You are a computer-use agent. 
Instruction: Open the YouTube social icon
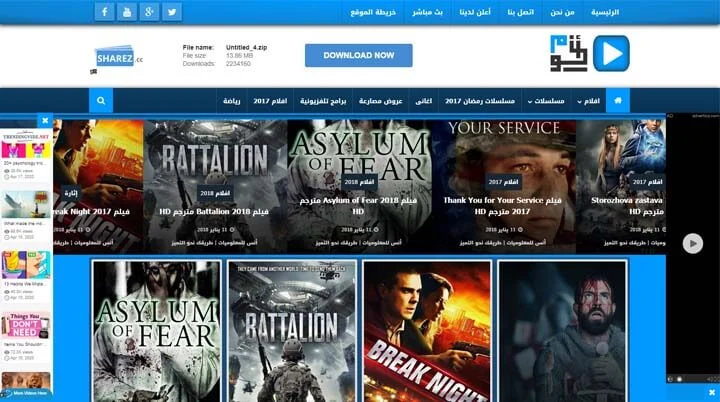(127, 12)
